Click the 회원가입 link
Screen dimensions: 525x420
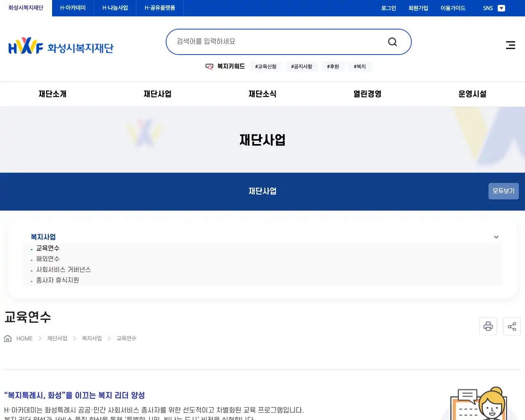tap(418, 8)
